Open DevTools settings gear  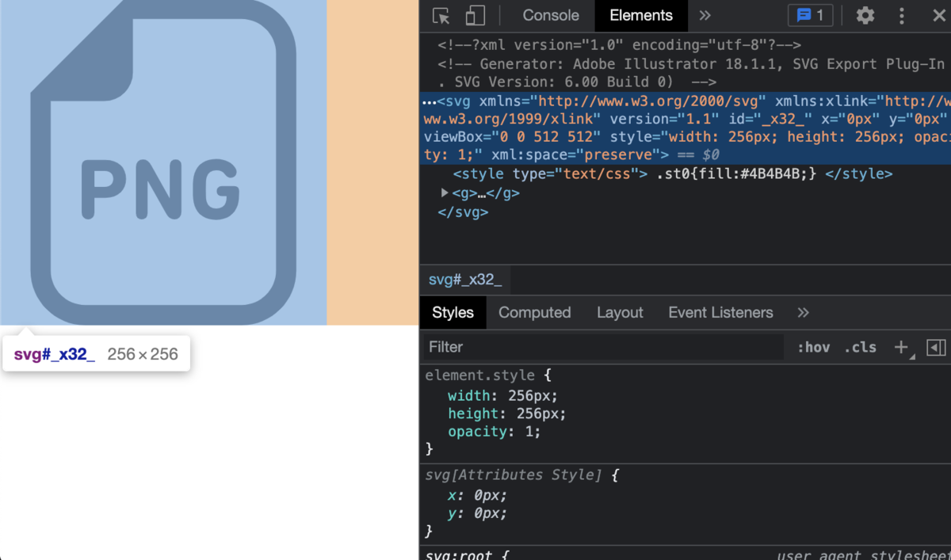865,15
